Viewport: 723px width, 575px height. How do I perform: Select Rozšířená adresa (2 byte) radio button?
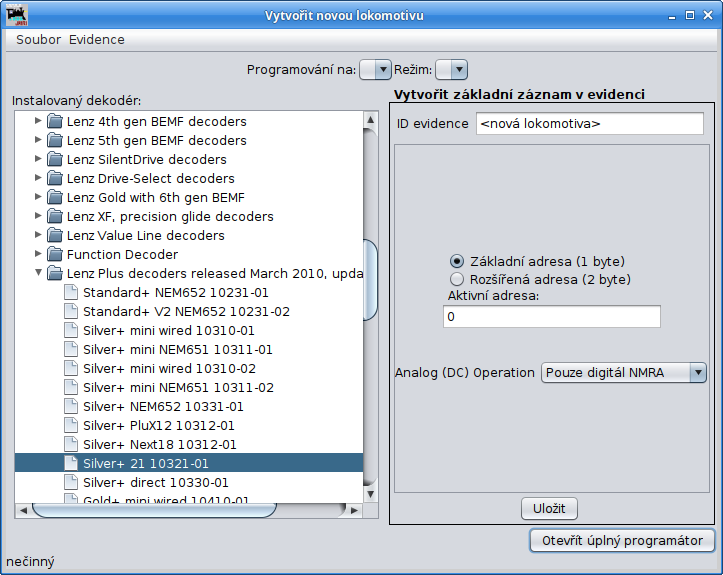coord(458,279)
